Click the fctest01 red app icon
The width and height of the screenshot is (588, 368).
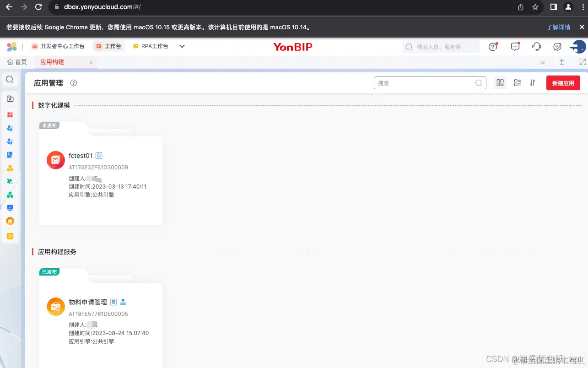[x=56, y=160]
